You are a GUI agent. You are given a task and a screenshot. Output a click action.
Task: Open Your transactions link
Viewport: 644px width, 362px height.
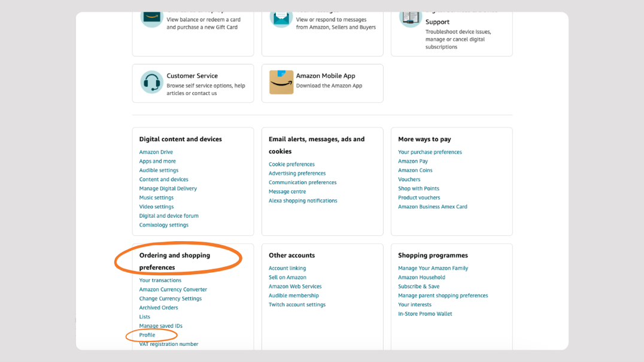160,280
